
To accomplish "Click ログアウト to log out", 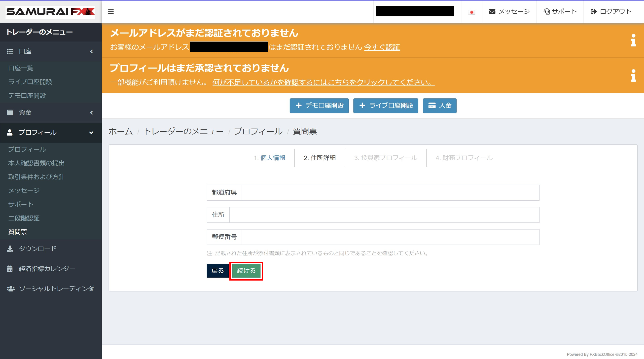I will [611, 11].
